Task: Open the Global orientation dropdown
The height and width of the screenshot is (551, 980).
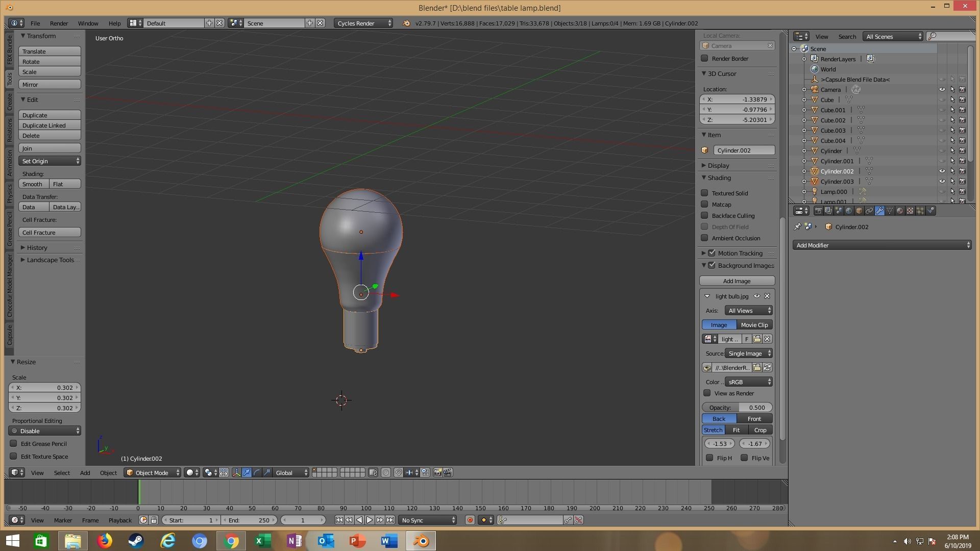Action: pos(292,473)
